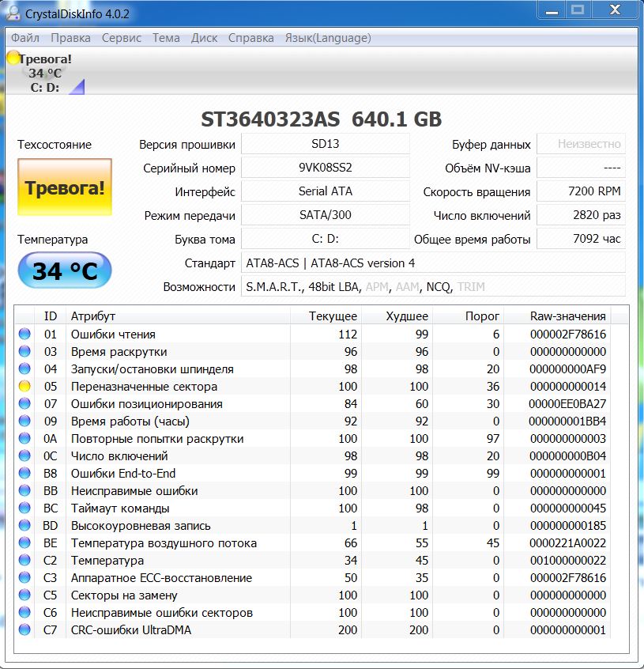Click the features field listing S.M.A.R.T.
This screenshot has width=644, height=669.
pos(434,287)
